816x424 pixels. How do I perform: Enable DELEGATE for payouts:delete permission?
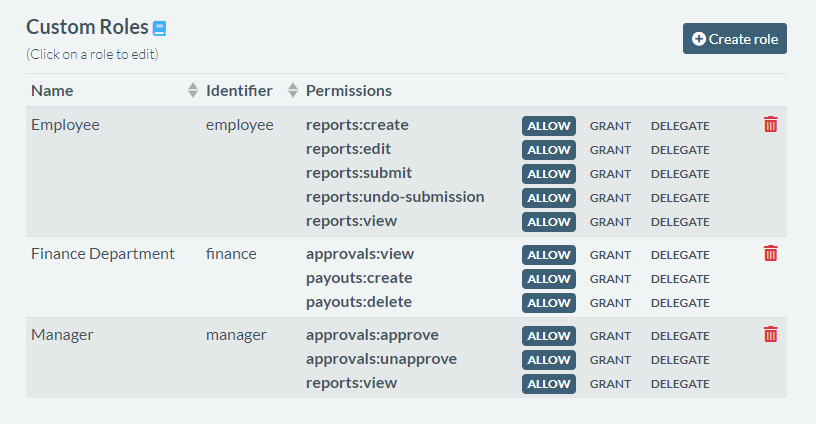coord(680,303)
